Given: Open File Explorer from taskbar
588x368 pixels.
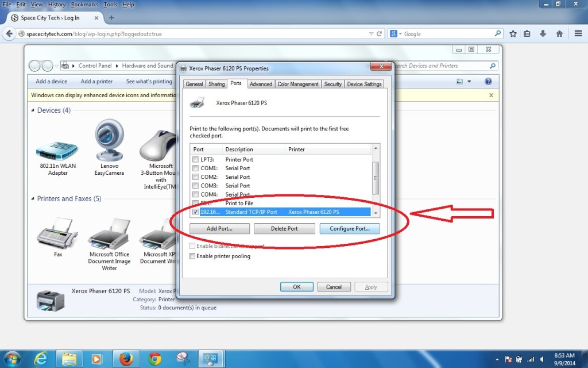Looking at the screenshot, I should coord(69,359).
